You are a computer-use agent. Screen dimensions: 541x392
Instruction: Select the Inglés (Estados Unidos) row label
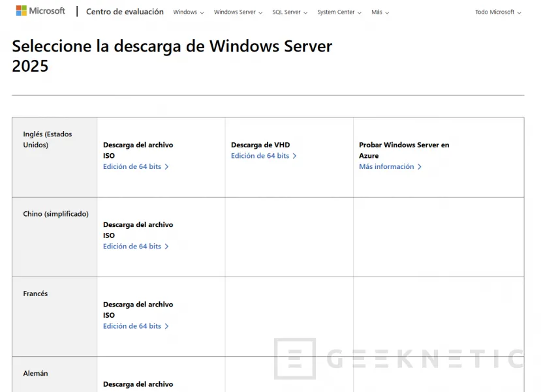48,140
